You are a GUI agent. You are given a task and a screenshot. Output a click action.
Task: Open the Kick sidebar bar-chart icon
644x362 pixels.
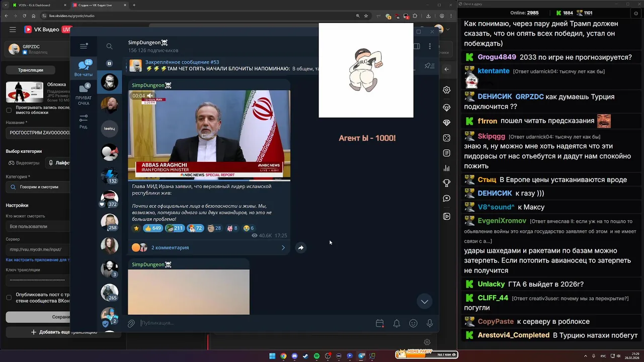click(446, 168)
